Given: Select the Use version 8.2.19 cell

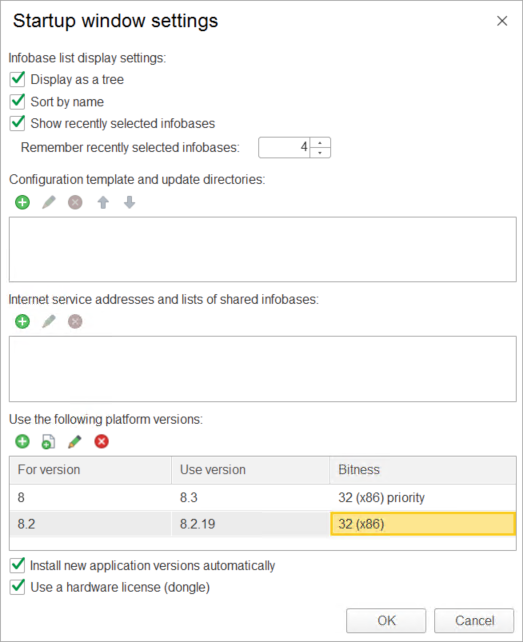Looking at the screenshot, I should click(250, 524).
